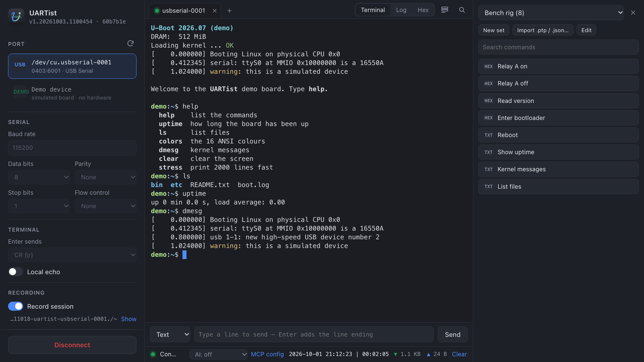Change the Text send mode dropdown
This screenshot has width=644, height=362.
click(170, 335)
